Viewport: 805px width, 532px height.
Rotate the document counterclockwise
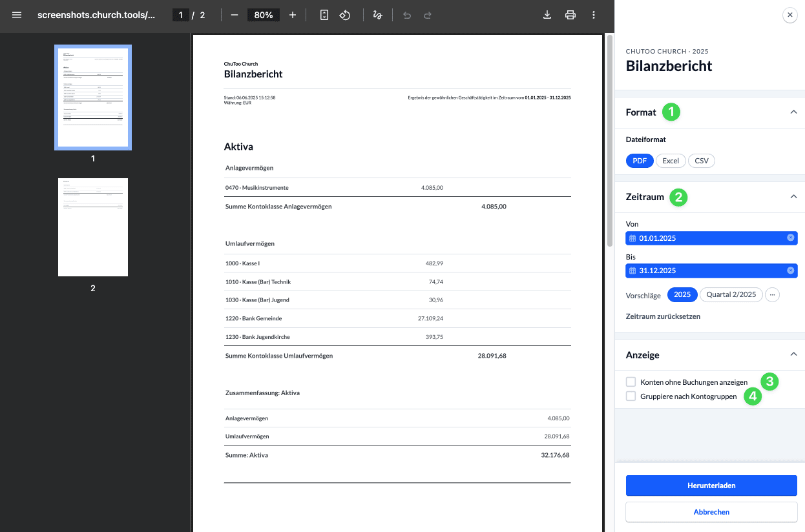click(x=345, y=15)
